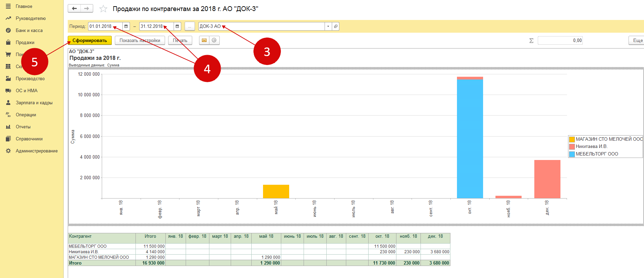Viewport: 644px width, 278px height.
Task: Send report by email envelope icon
Action: (x=204, y=40)
